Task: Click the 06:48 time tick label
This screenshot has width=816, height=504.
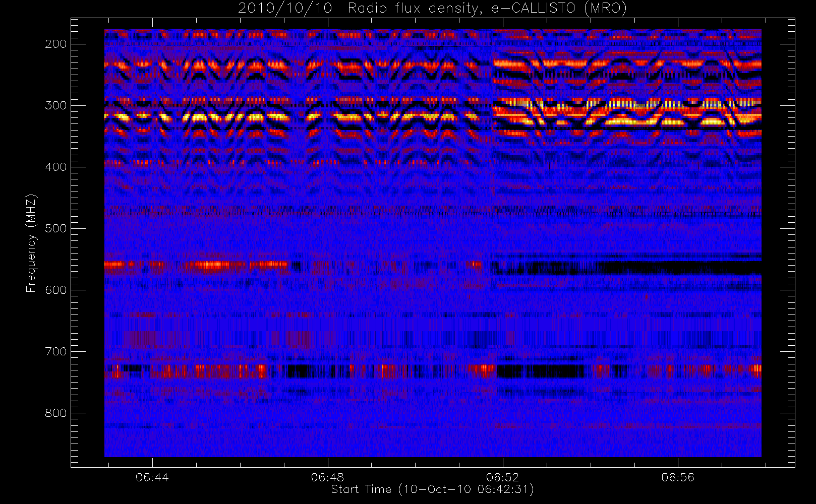Action: 327,477
